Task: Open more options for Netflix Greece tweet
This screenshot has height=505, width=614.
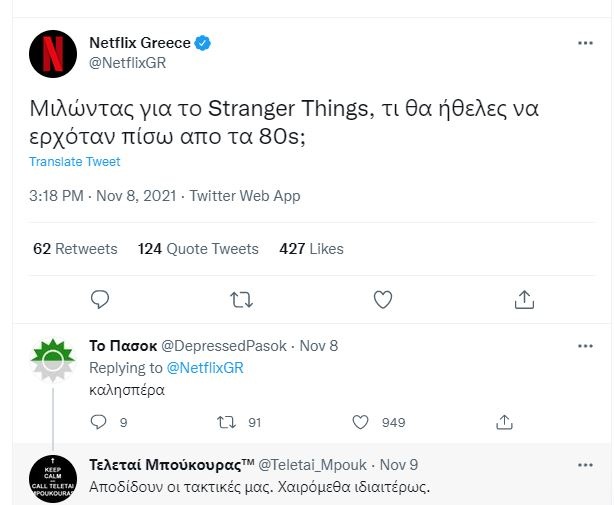Action: click(x=586, y=44)
